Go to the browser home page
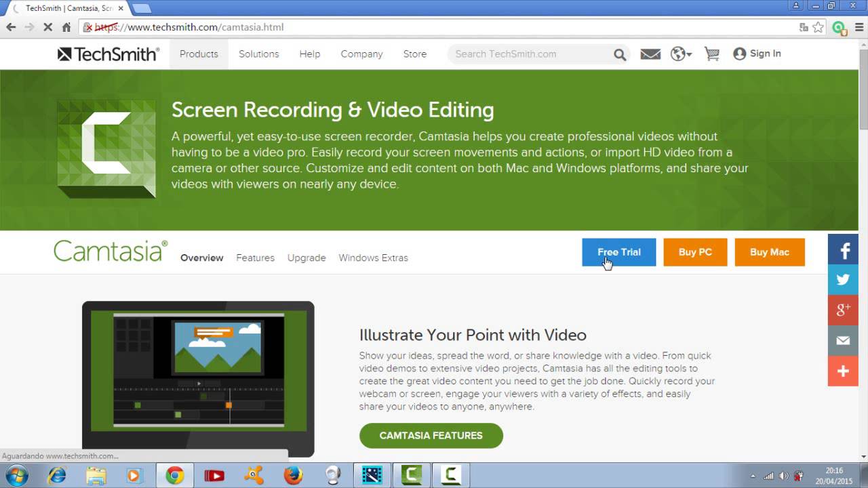Image resolution: width=868 pixels, height=488 pixels. 66,27
